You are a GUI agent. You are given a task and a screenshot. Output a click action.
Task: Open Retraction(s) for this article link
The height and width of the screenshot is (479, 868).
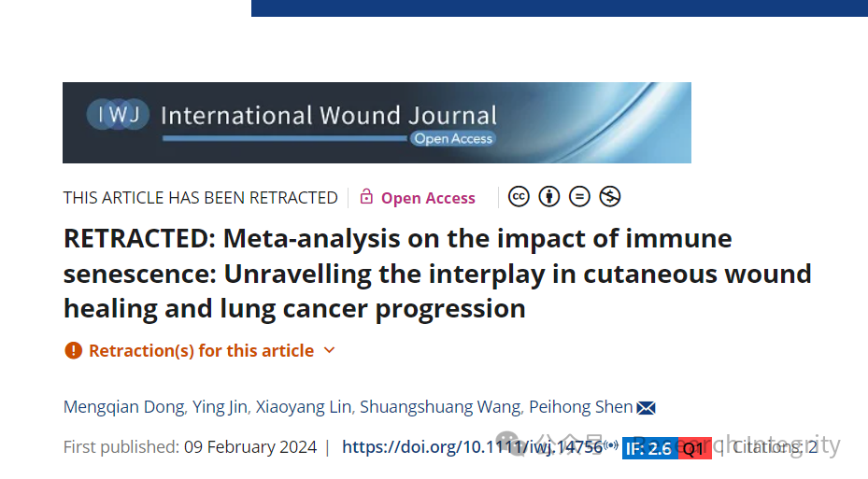coord(202,351)
